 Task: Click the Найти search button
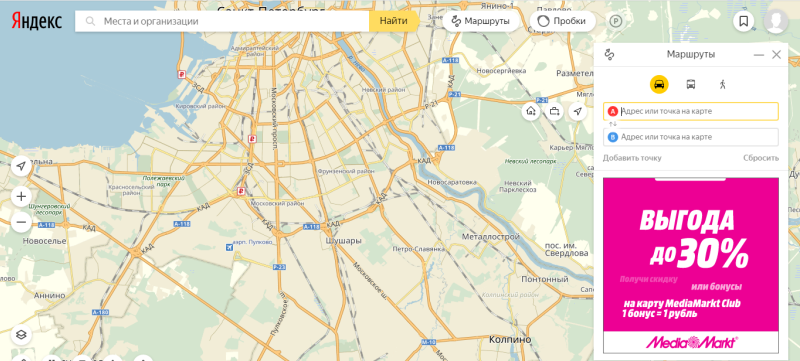[x=393, y=21]
